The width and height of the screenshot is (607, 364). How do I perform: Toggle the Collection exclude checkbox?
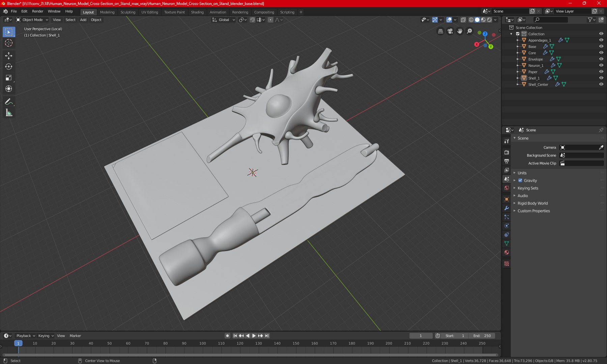[518, 34]
